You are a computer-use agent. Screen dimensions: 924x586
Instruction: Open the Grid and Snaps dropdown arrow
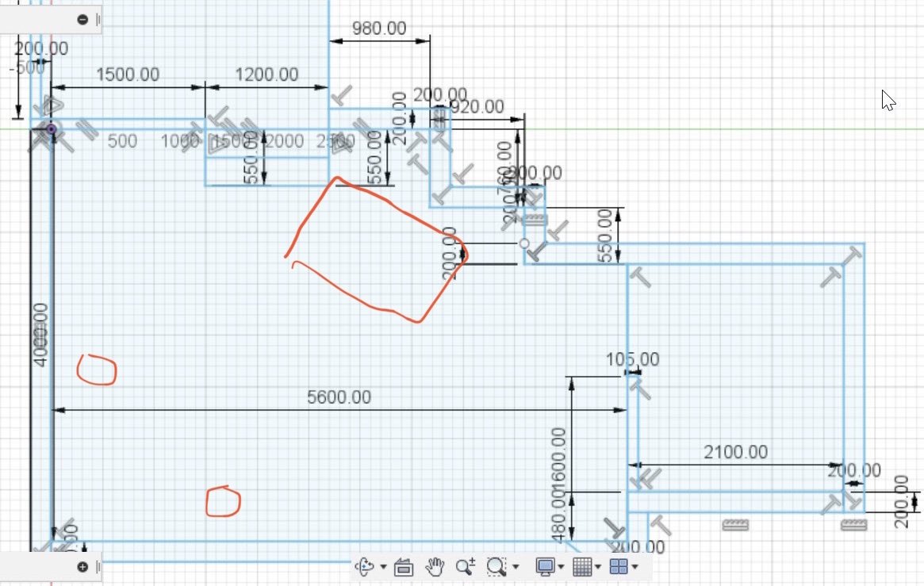[599, 567]
